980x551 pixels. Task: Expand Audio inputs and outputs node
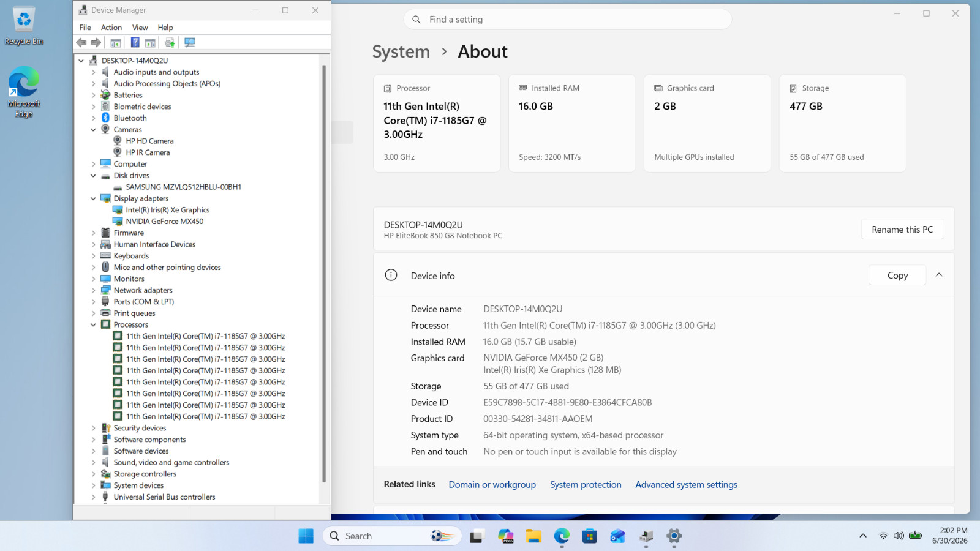[93, 72]
